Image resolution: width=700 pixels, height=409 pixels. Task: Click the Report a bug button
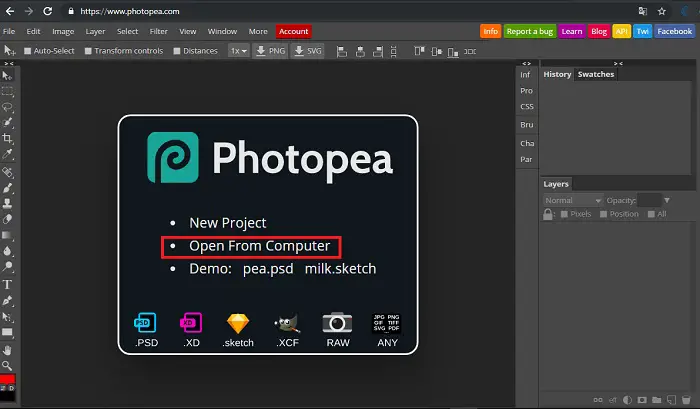[x=529, y=31]
